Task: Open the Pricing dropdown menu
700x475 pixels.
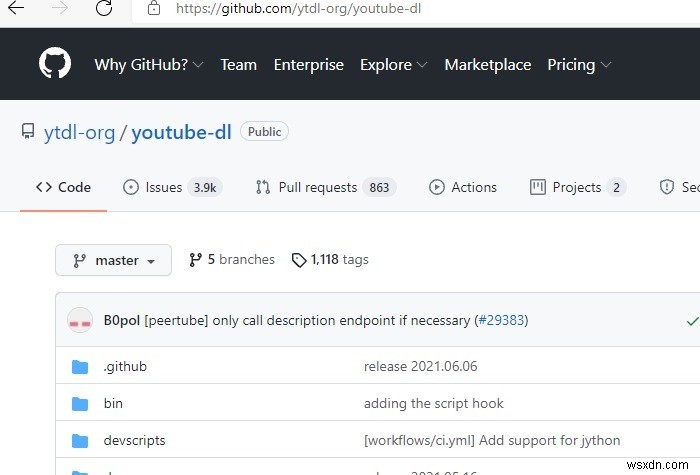Action: tap(579, 65)
